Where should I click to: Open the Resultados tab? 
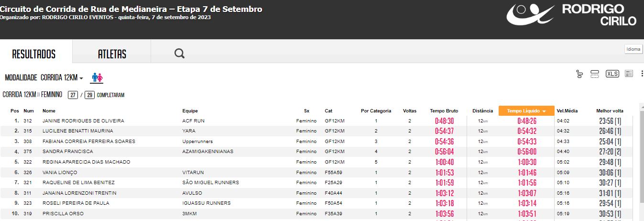(x=33, y=54)
